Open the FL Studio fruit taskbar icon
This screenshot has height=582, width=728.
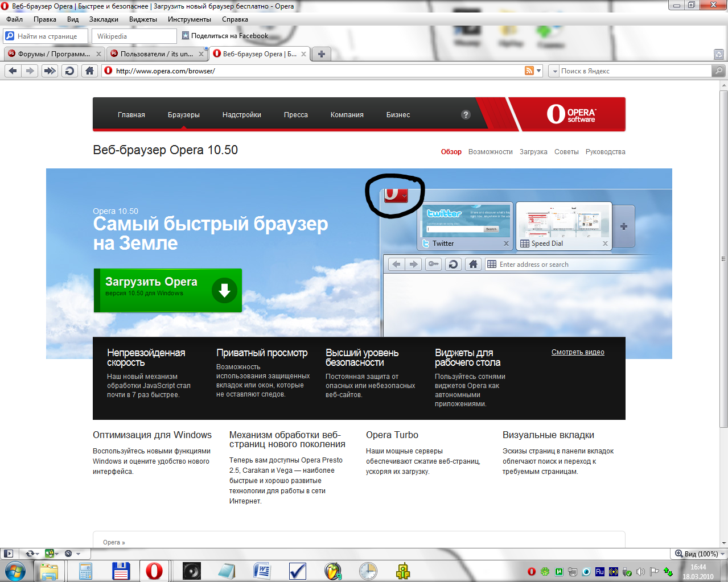pos(333,571)
